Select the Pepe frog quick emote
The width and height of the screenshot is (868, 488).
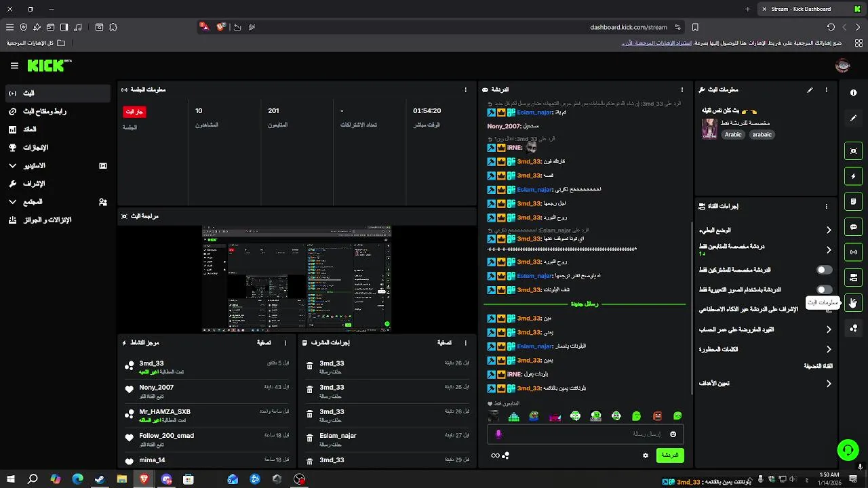(534, 416)
